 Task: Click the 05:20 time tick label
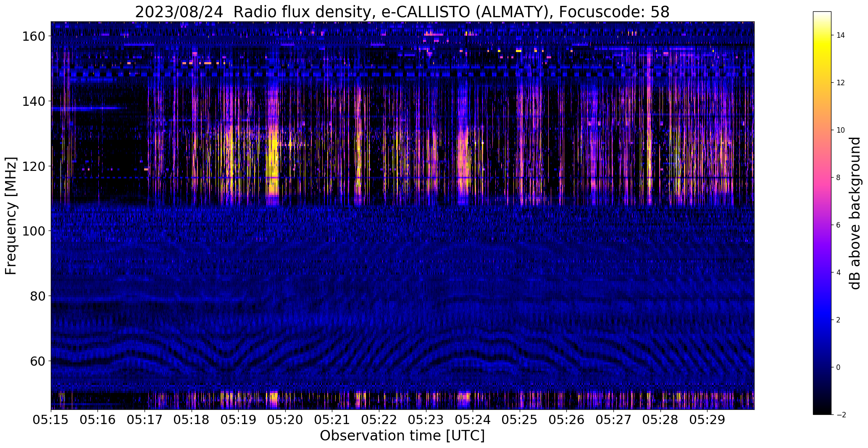pos(285,419)
